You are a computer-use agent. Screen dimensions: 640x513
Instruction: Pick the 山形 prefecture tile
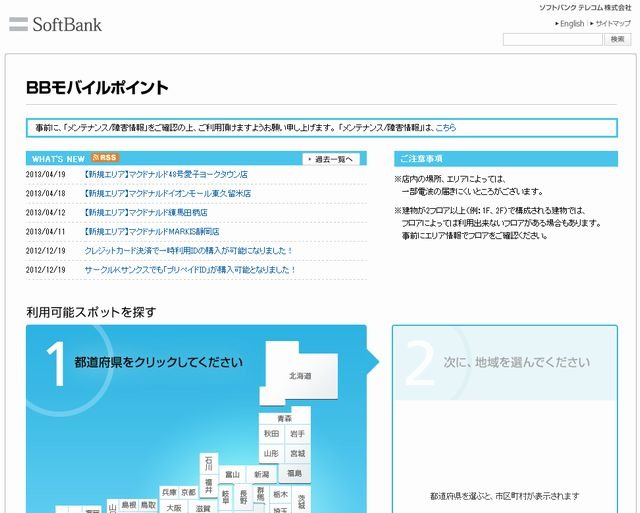(271, 453)
